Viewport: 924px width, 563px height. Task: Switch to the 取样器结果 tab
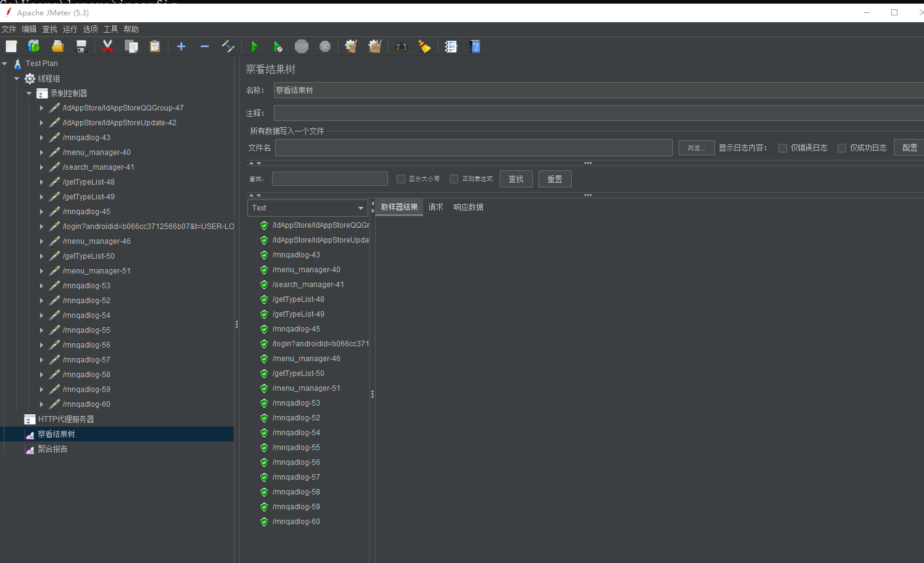click(399, 207)
